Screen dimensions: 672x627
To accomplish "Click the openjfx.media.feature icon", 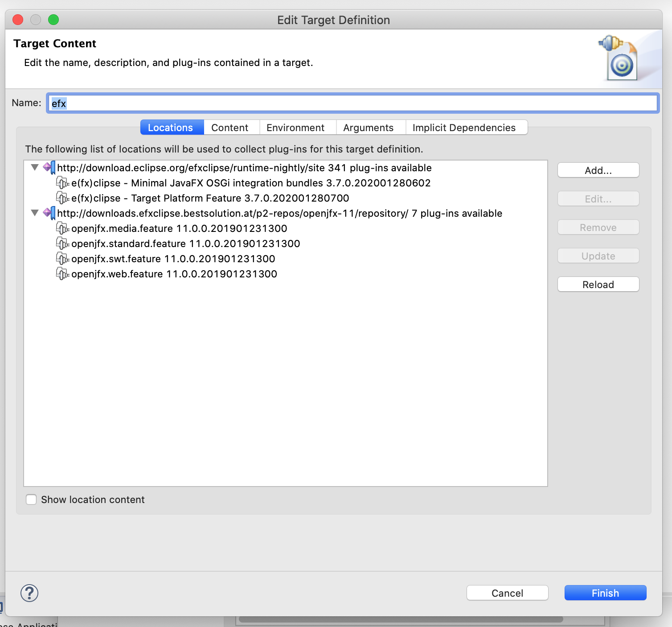I will (62, 228).
